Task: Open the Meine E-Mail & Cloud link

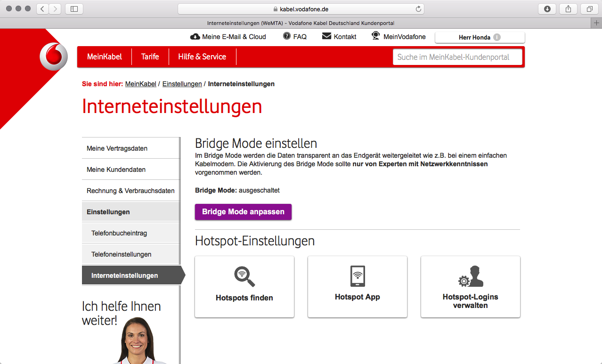Action: (x=234, y=37)
